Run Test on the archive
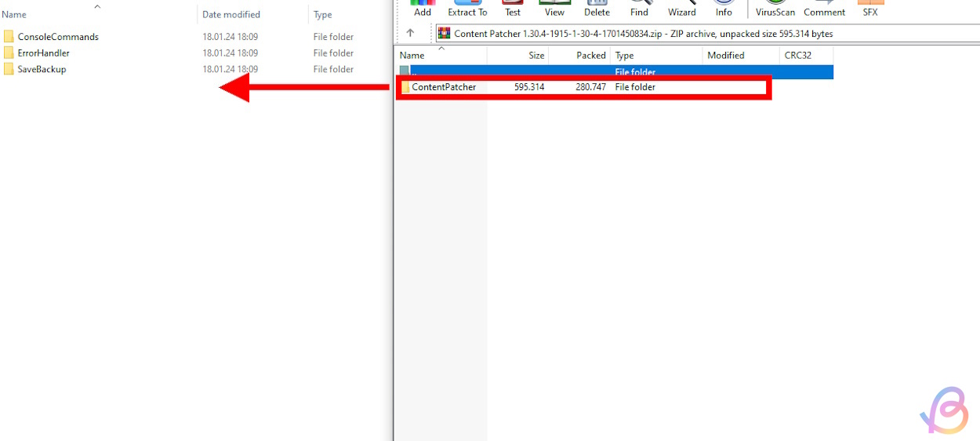Image resolution: width=980 pixels, height=441 pixels. pos(513,8)
